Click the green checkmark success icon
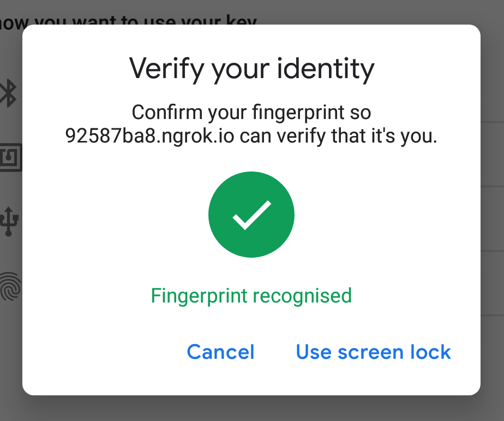This screenshot has height=421, width=504. click(251, 215)
